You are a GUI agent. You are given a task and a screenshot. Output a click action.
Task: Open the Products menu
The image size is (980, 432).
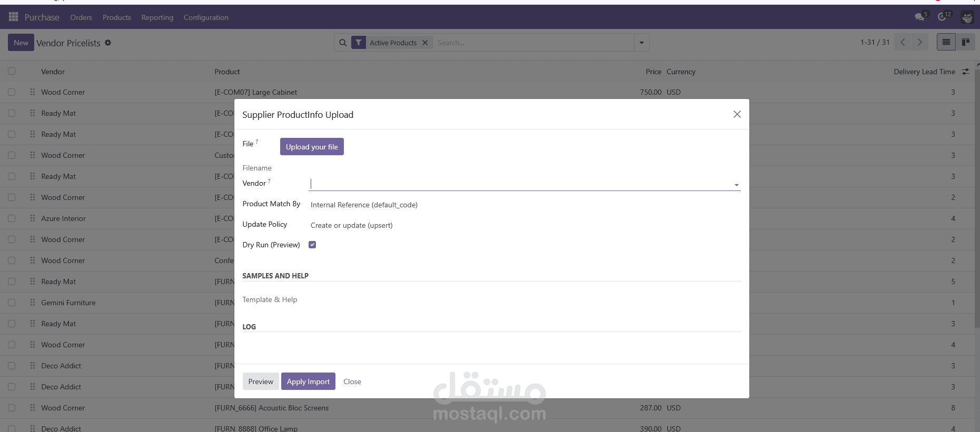[117, 17]
